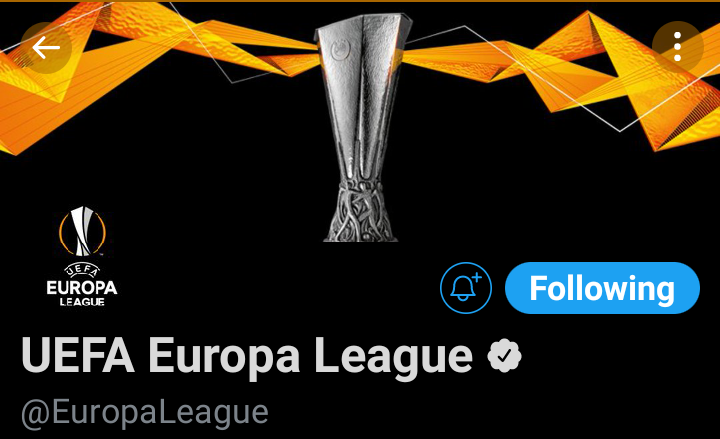Screen dimensions: 720x439
Task: Click the plus sign on the bell
Action: coord(477,277)
